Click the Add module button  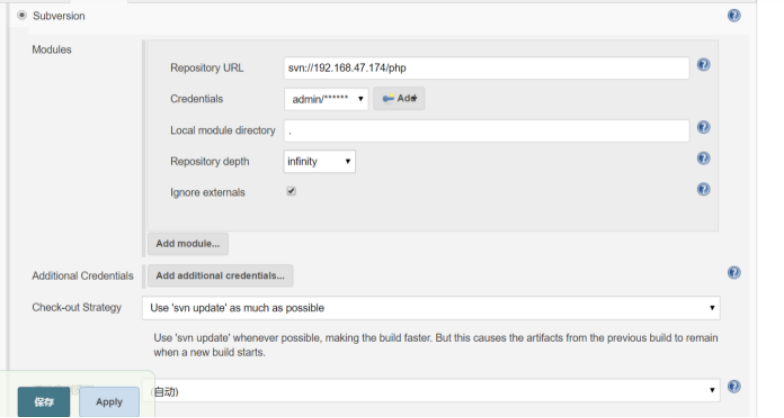point(187,243)
